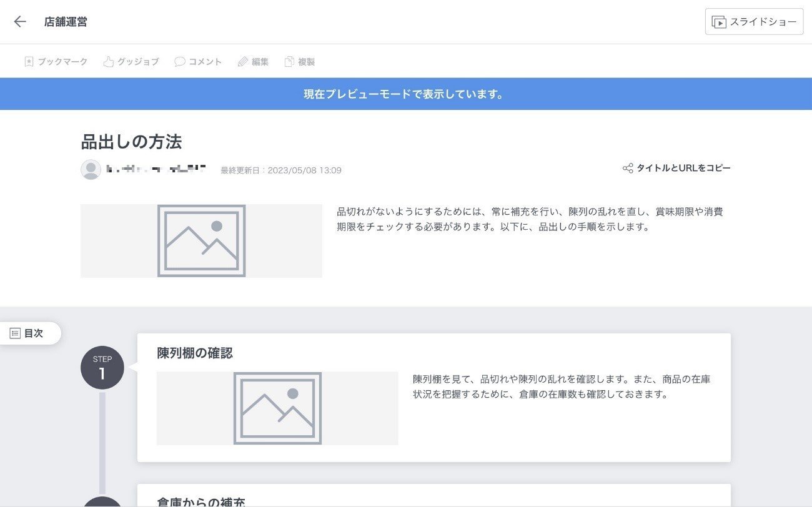The width and height of the screenshot is (812, 507).
Task: Click the 品出しの方法 title
Action: pyautogui.click(x=132, y=142)
